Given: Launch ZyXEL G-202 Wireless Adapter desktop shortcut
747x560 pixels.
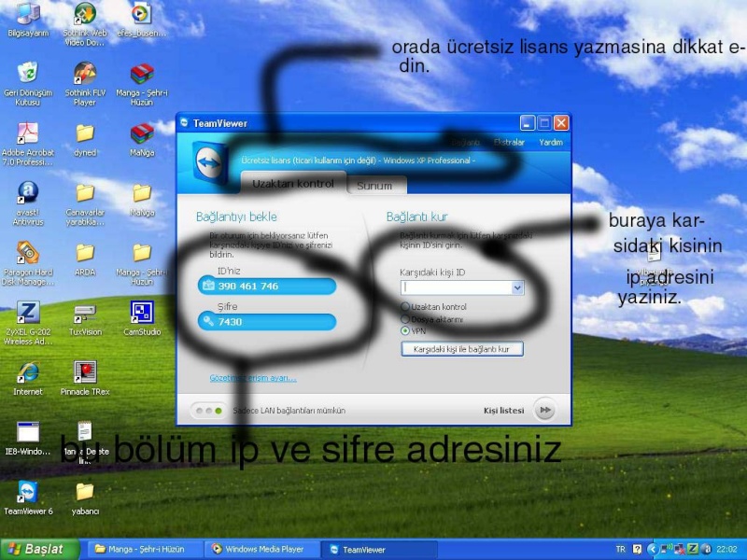Looking at the screenshot, I should pyautogui.click(x=28, y=323).
